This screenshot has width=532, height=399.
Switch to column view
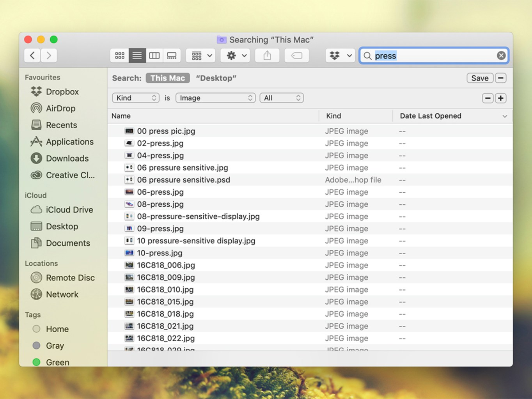point(154,55)
